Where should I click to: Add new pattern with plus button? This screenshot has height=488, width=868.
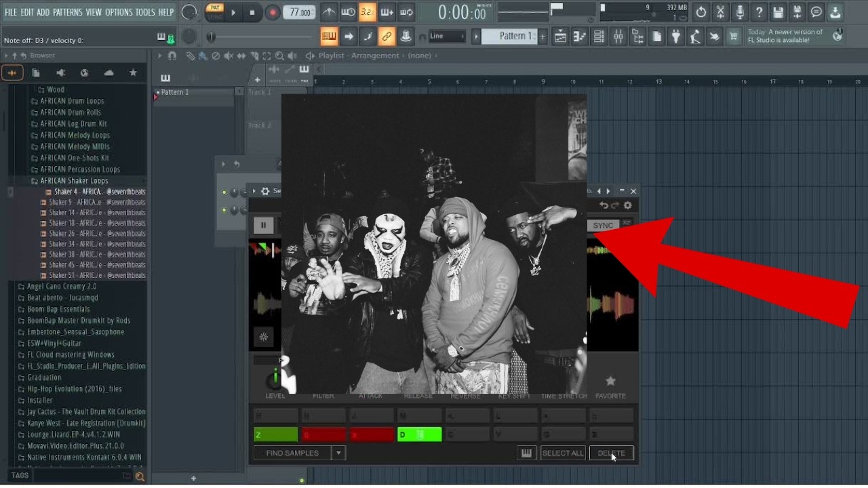click(x=542, y=37)
